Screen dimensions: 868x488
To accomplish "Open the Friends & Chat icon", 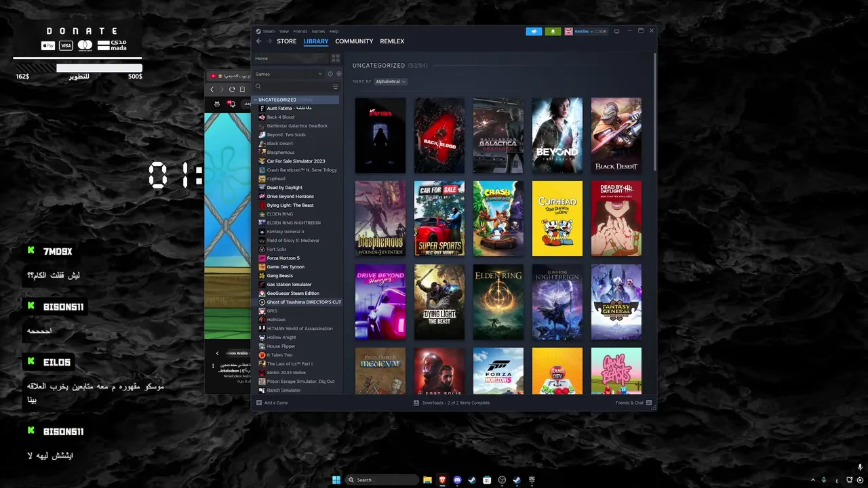I will coord(649,403).
